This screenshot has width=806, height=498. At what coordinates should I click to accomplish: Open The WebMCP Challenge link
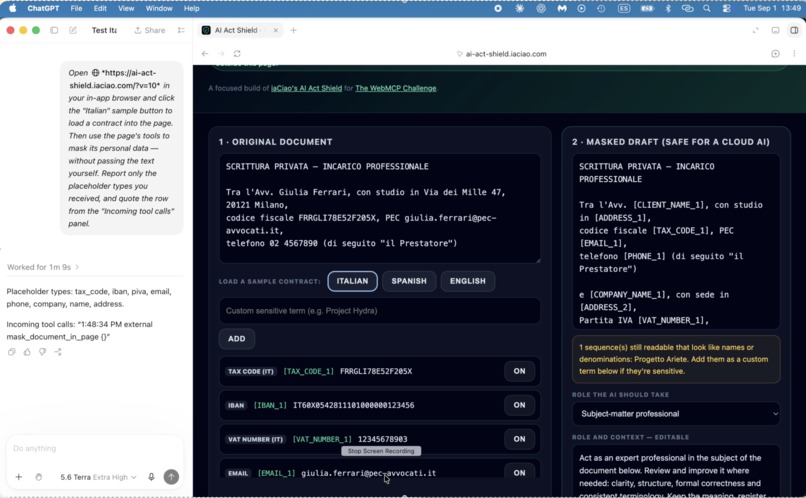(396, 88)
